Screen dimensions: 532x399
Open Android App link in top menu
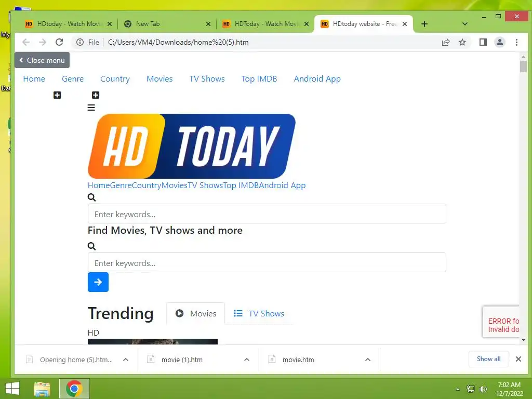[317, 79]
